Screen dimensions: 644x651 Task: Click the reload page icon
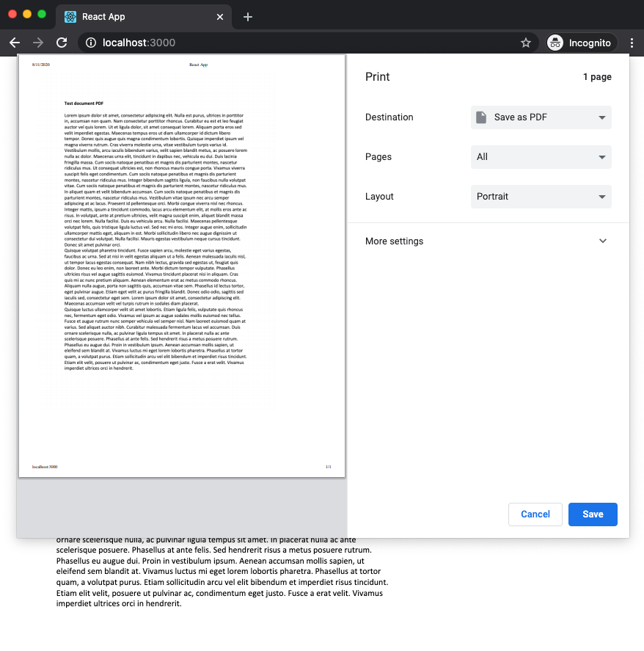pyautogui.click(x=62, y=43)
